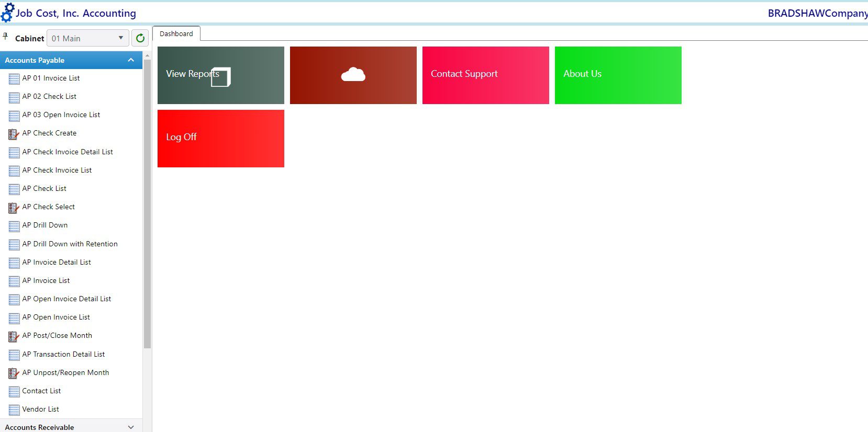Click the icon beside AP Open Invoice List

14,318
